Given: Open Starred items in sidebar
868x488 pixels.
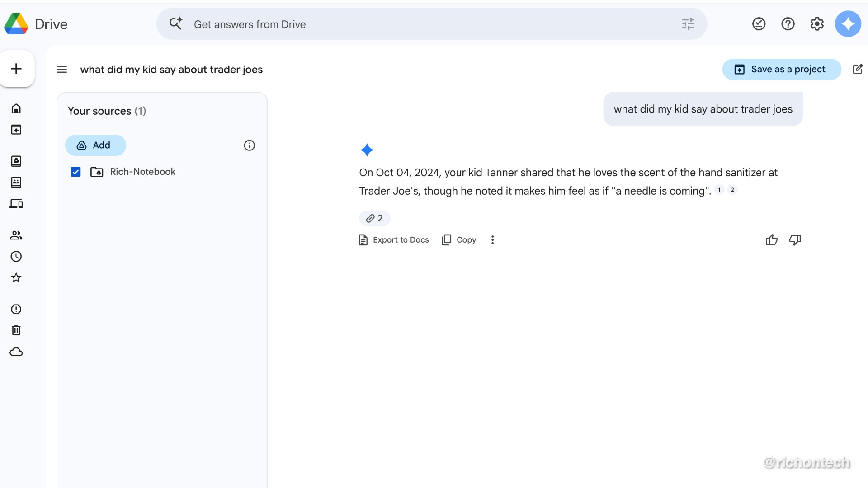Looking at the screenshot, I should click(x=16, y=278).
